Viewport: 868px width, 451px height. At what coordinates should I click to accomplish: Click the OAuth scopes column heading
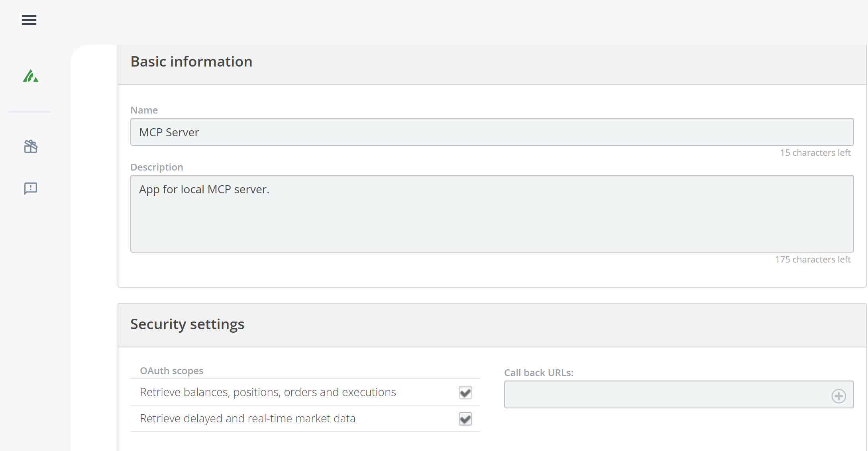coord(171,371)
